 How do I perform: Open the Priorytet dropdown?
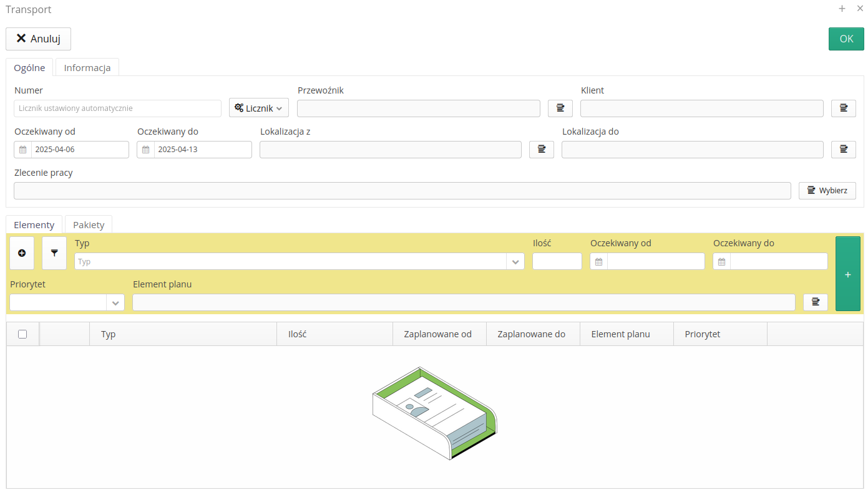coord(115,303)
